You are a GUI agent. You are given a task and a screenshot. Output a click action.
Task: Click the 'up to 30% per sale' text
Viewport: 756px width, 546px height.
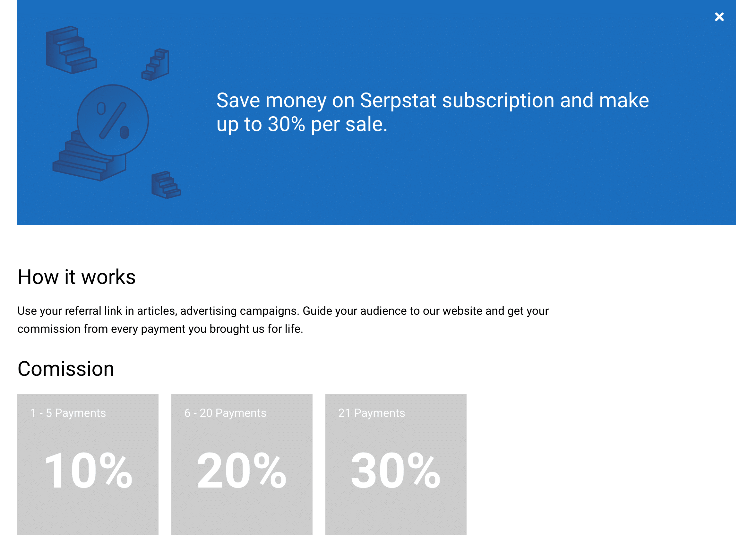pos(302,124)
